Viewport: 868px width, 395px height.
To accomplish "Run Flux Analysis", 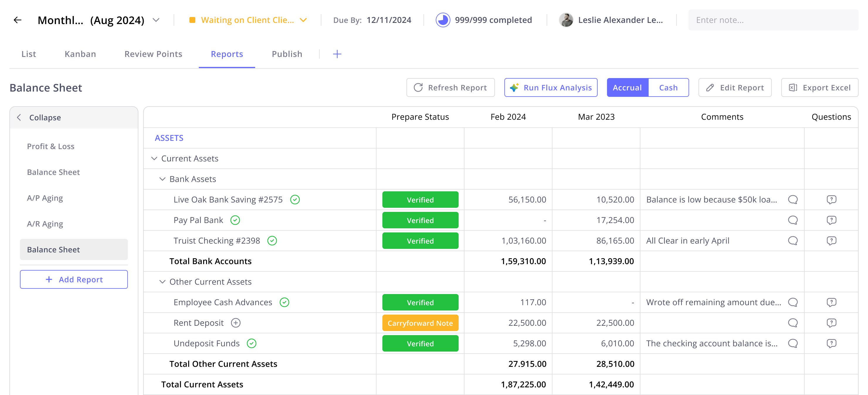I will (551, 88).
